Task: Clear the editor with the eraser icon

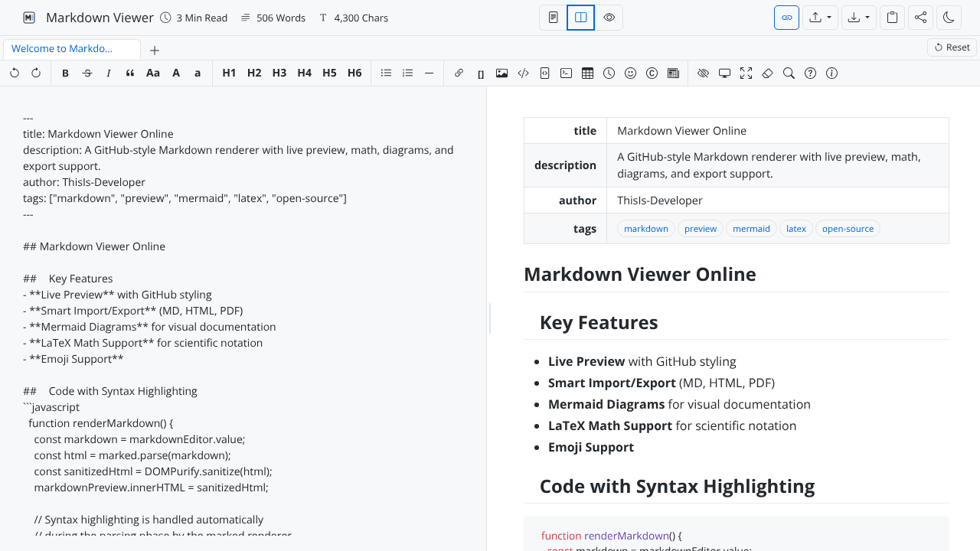Action: [x=768, y=73]
